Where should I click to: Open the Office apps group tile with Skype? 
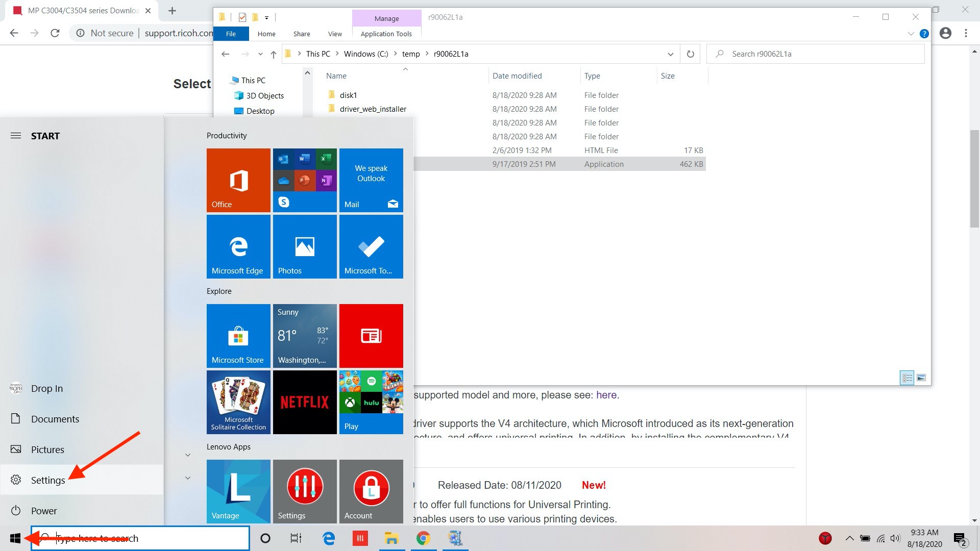305,180
